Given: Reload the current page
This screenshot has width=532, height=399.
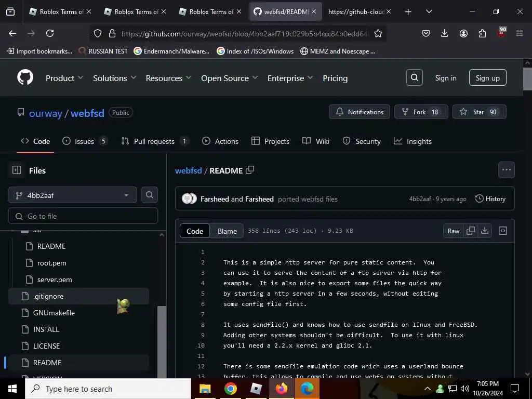Looking at the screenshot, I should [x=50, y=33].
